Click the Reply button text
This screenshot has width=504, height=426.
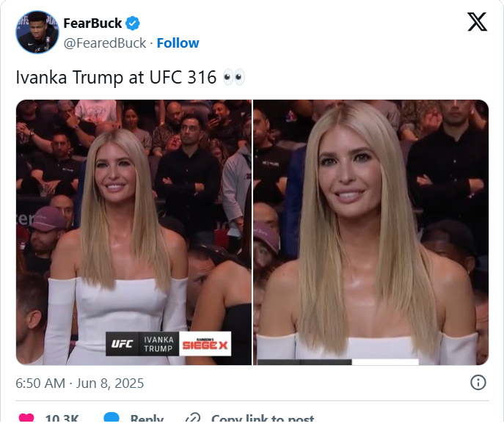click(x=147, y=418)
